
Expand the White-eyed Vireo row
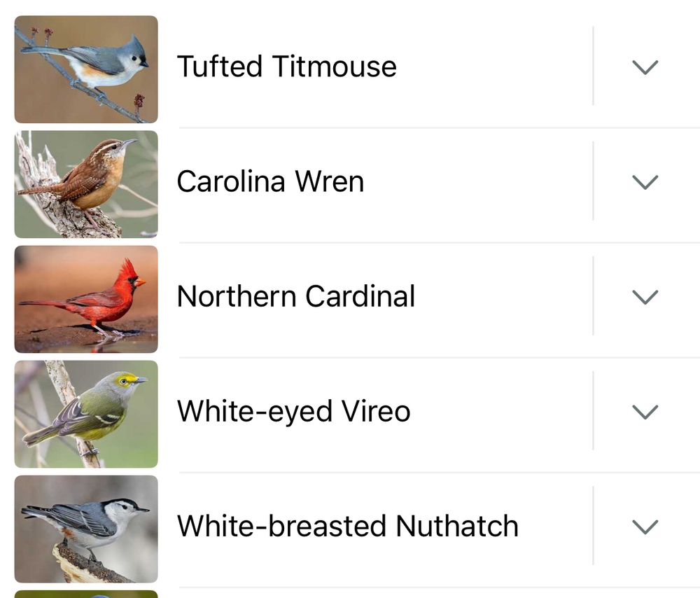[x=645, y=411]
